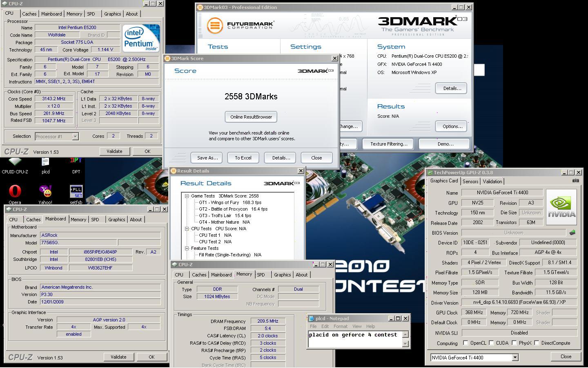588x368 pixels.
Task: Click the NVIDIA logo in GPU-Z
Action: point(561,207)
